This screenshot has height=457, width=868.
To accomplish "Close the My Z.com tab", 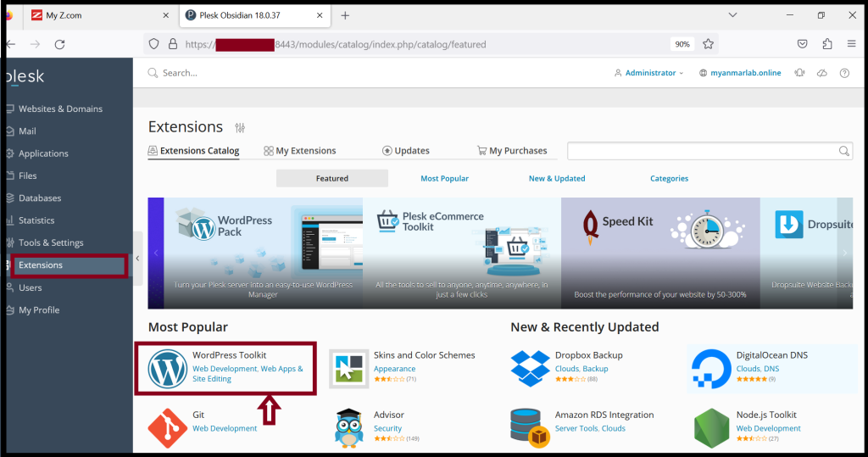I will click(165, 15).
